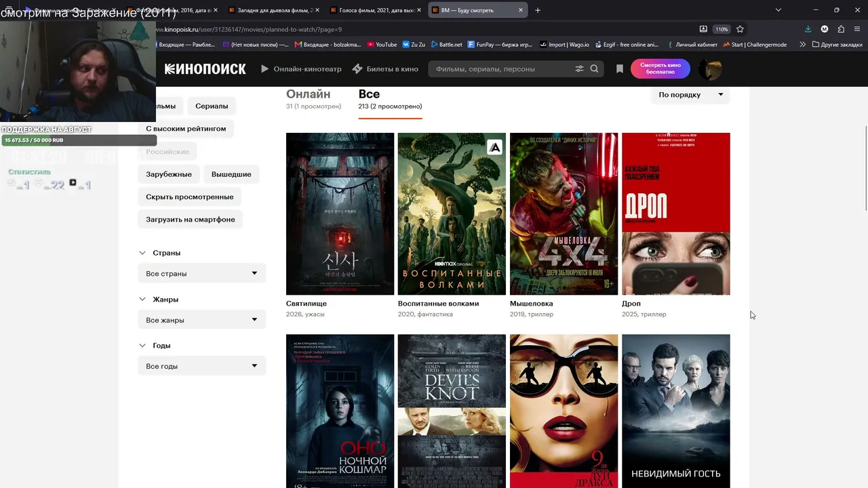The height and width of the screenshot is (488, 868).
Task: Switch to Западня для дьявола browser tab
Action: (x=275, y=10)
